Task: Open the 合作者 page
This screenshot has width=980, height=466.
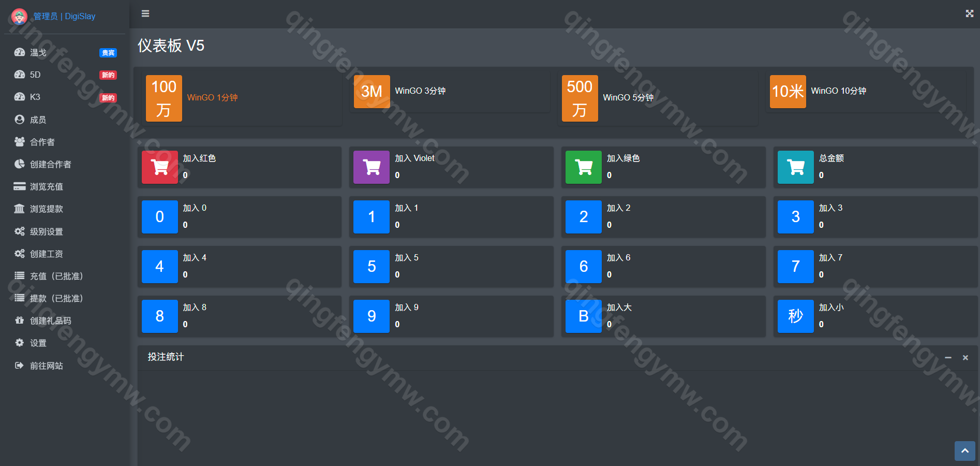Action: (65, 142)
